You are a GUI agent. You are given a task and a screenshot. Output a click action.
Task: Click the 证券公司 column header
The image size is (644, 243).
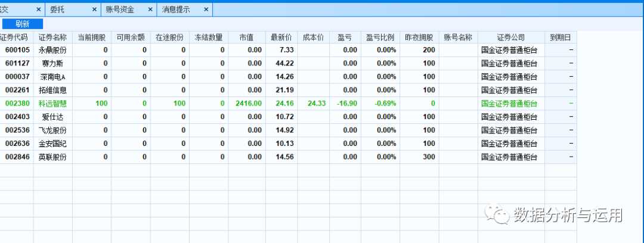(x=510, y=37)
